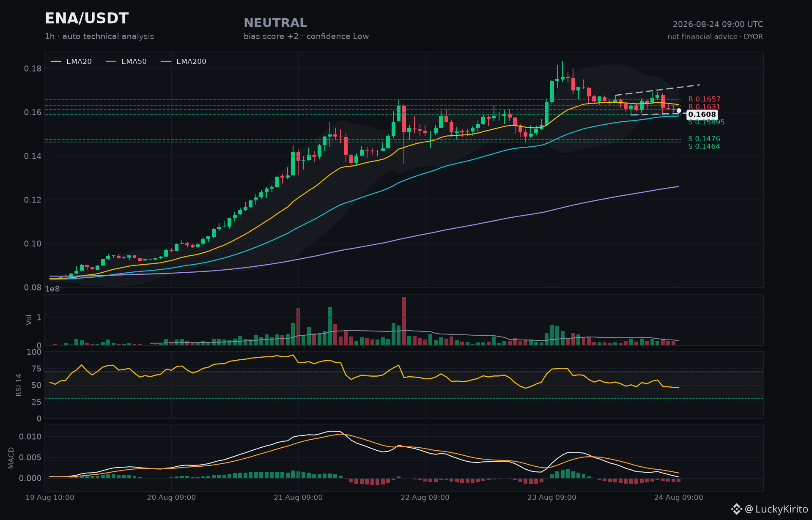
Task: Click the 23 Aug 09:00 time label
Action: coord(552,498)
